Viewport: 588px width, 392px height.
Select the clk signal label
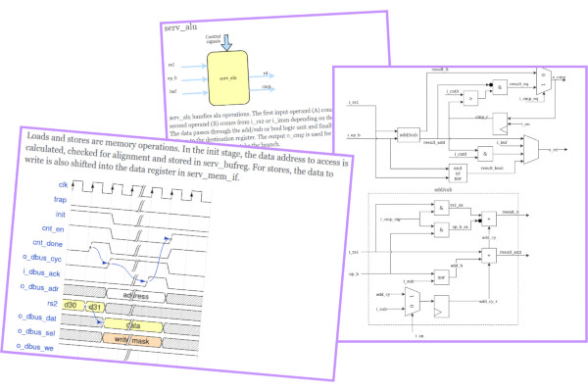(64, 184)
